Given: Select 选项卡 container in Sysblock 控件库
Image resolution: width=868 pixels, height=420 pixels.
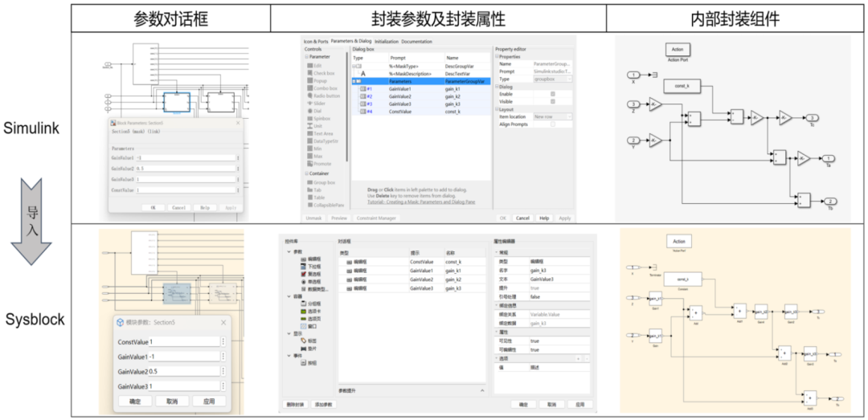Looking at the screenshot, I should tap(310, 312).
